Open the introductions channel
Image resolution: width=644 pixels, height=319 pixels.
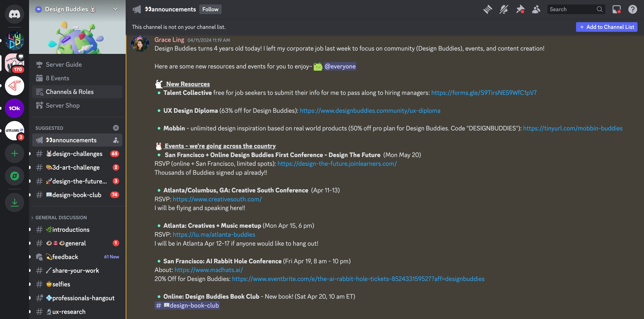[77, 230]
